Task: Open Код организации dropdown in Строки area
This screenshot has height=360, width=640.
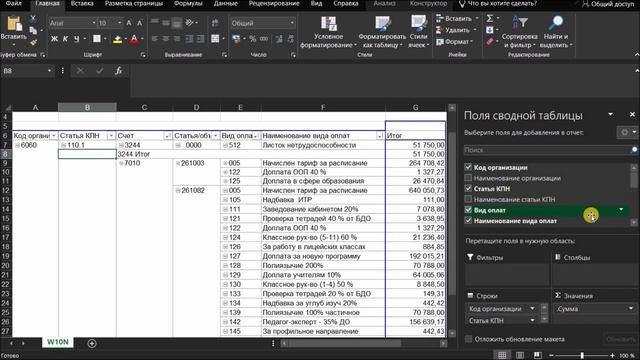Action: pos(532,309)
